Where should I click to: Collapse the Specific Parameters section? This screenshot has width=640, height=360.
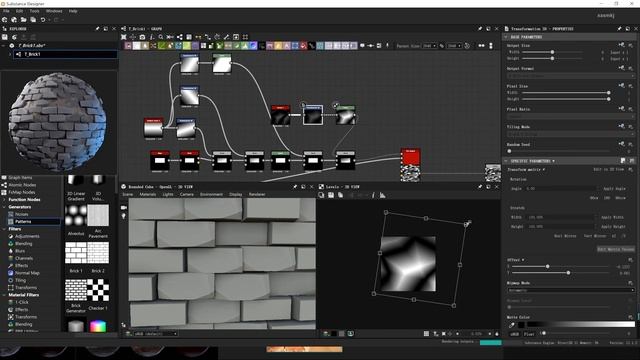pos(506,161)
